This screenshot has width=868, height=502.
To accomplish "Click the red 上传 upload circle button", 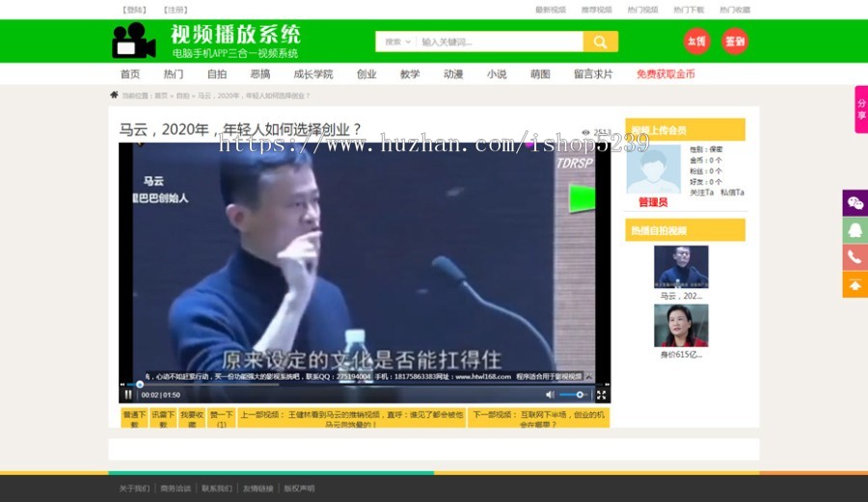I will point(696,41).
